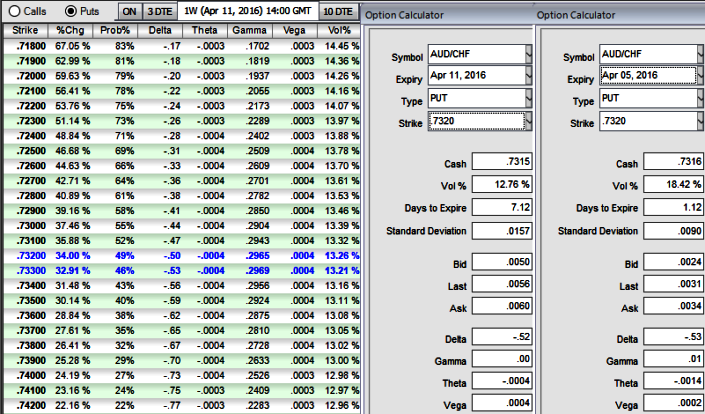Select the 1W Apr 11, 2016 expiry tab
The width and height of the screenshot is (705, 414).
tap(248, 11)
